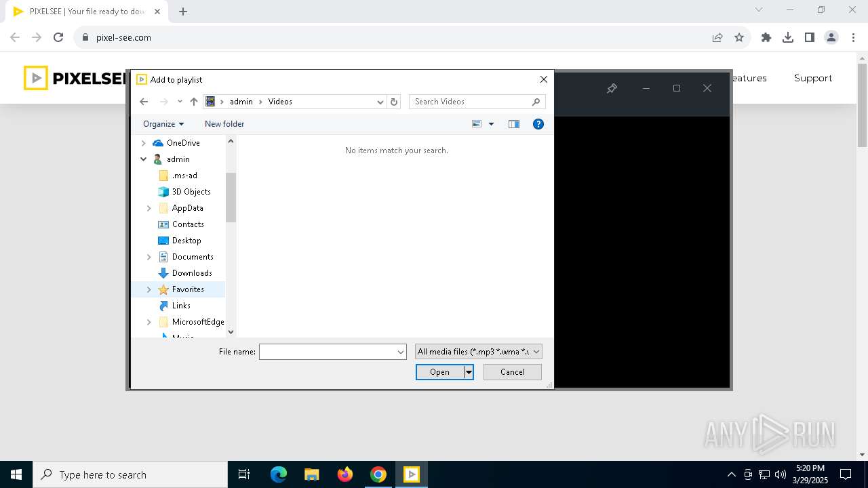
Task: Select MicrosoftEdge folder
Action: 198,322
